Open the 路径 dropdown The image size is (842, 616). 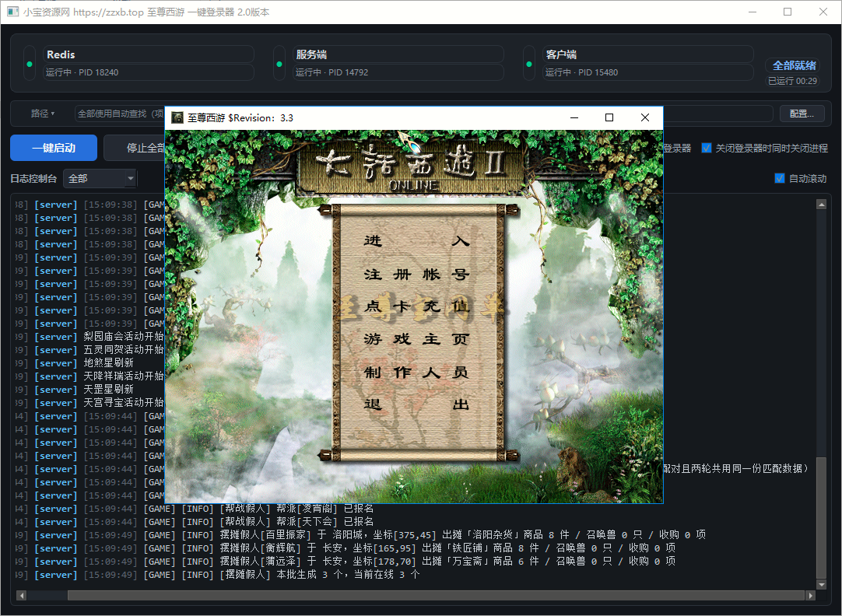coord(43,114)
